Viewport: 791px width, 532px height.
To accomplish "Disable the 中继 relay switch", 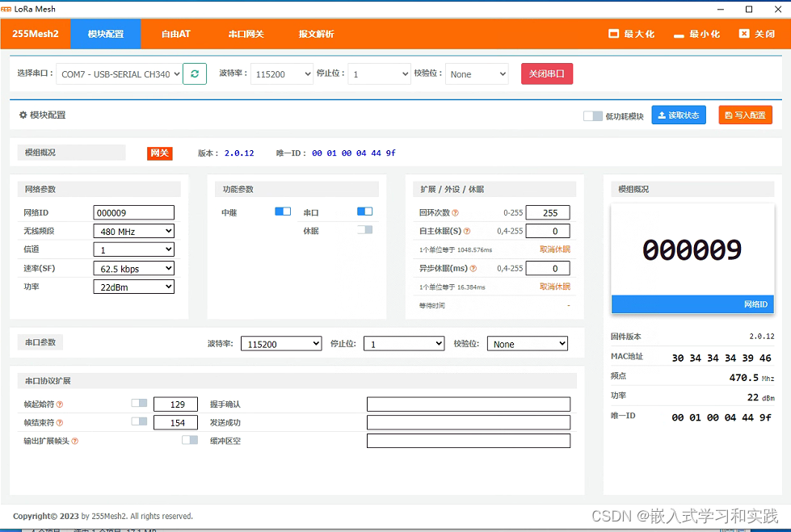I will pos(284,211).
